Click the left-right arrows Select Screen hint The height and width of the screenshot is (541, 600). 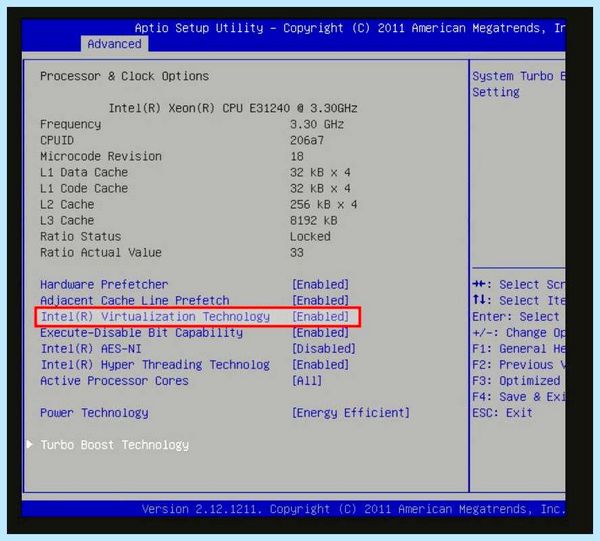tap(518, 285)
